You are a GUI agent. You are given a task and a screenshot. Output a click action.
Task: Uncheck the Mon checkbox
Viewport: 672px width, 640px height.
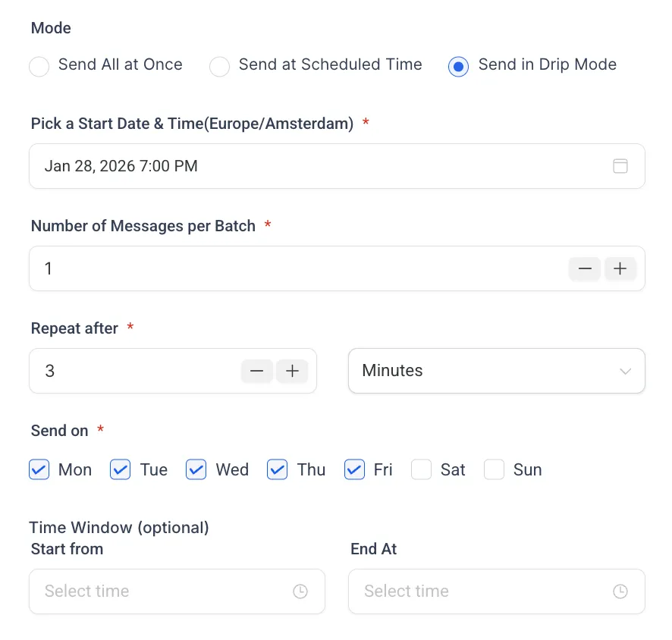[x=39, y=469]
